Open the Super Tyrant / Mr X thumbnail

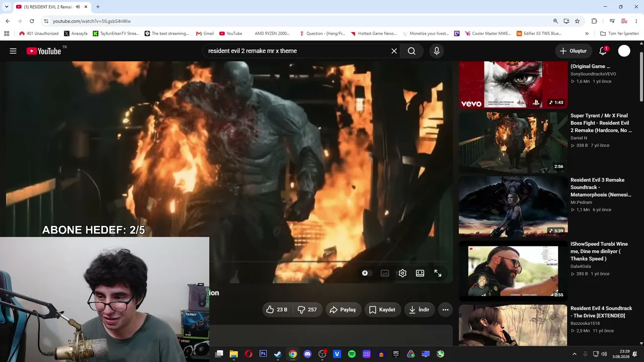coord(513,142)
